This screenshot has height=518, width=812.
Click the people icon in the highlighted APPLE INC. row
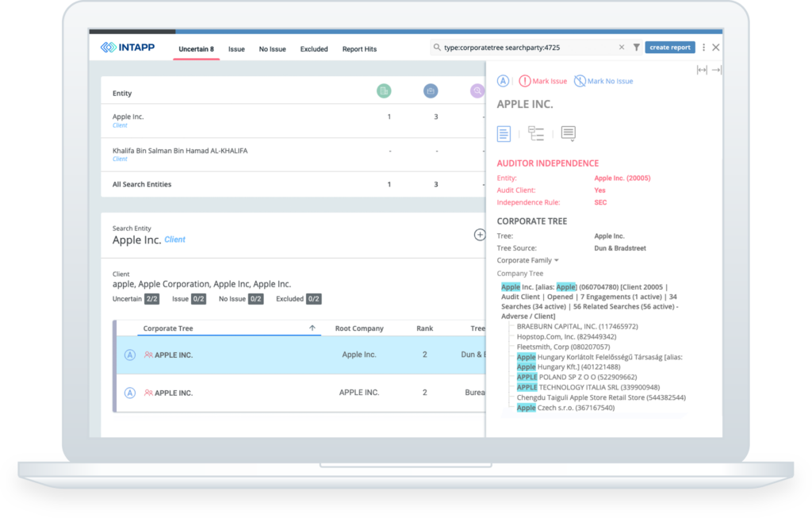[148, 355]
